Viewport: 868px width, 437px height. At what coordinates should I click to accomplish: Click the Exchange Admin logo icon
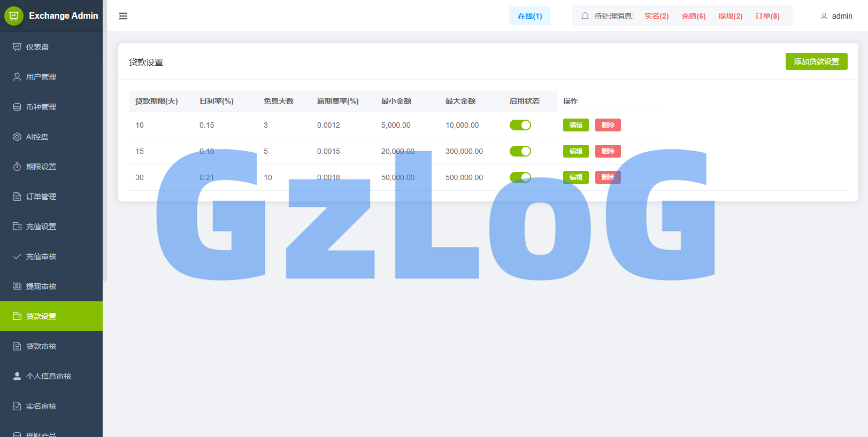click(x=14, y=16)
